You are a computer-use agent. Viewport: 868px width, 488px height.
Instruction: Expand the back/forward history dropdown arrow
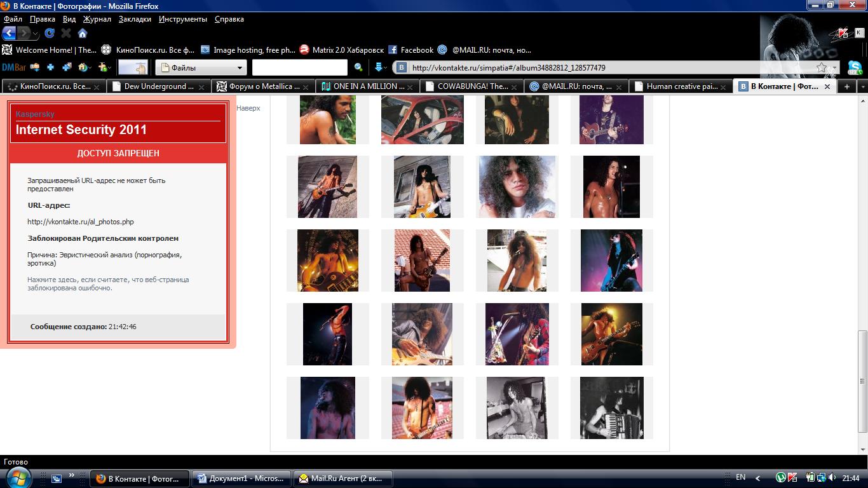(x=36, y=34)
